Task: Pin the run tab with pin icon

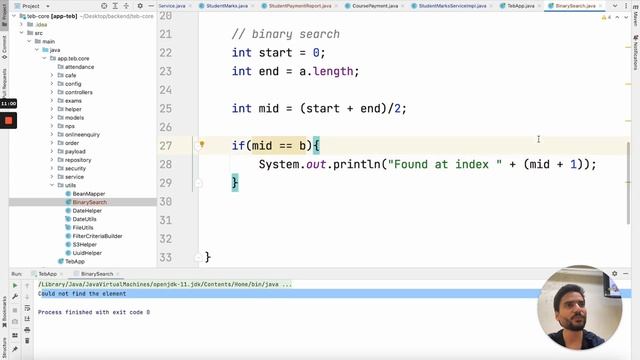Action: point(15,349)
